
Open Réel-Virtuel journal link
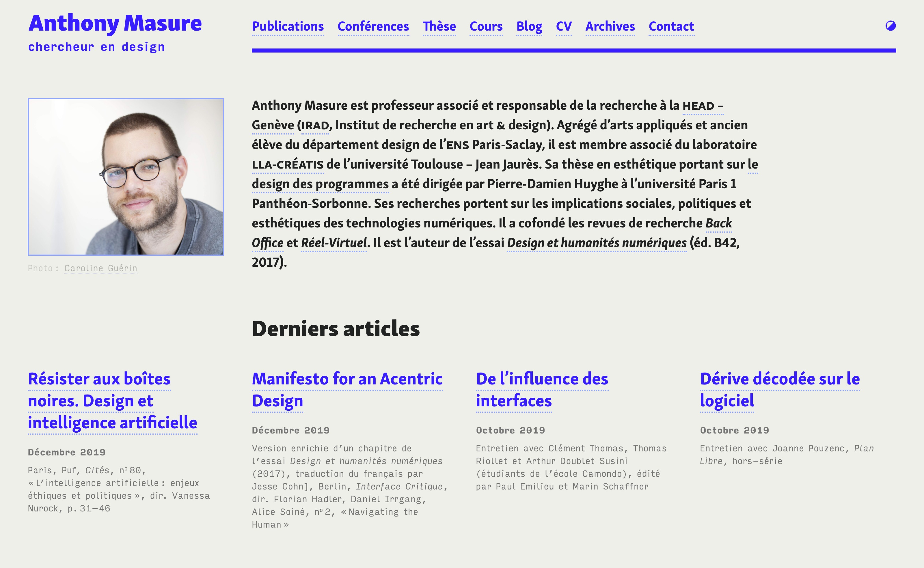point(334,243)
